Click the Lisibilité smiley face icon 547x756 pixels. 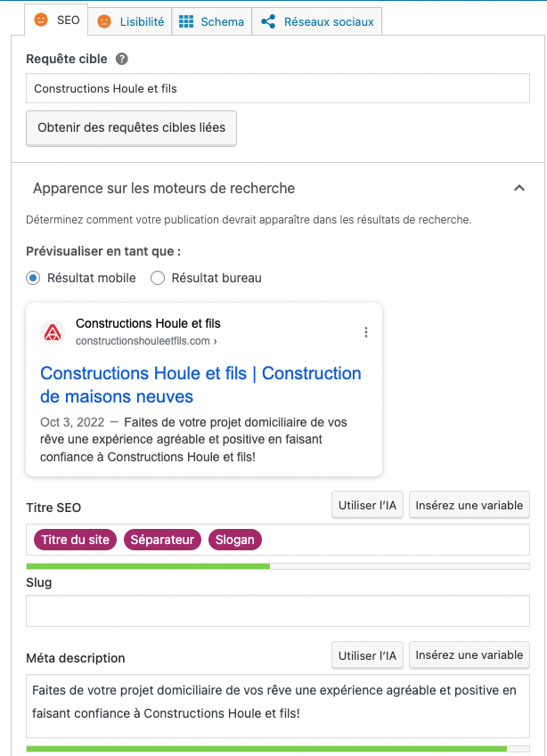click(x=105, y=21)
